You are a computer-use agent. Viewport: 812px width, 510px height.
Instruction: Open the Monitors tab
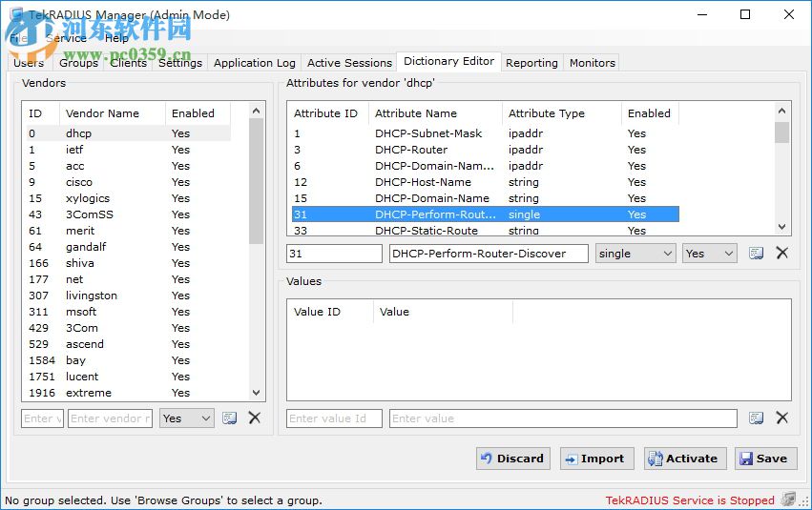(593, 63)
